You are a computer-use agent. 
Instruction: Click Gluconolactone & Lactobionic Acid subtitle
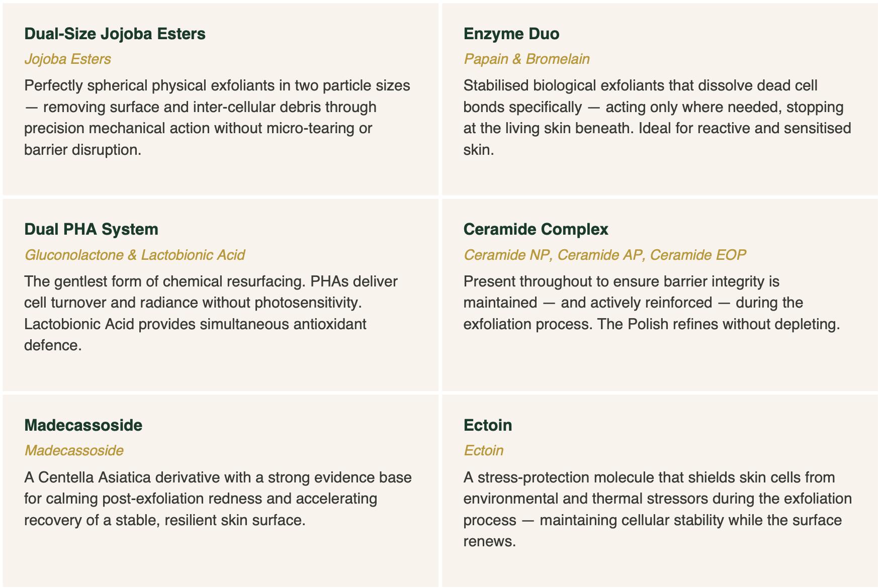point(134,255)
